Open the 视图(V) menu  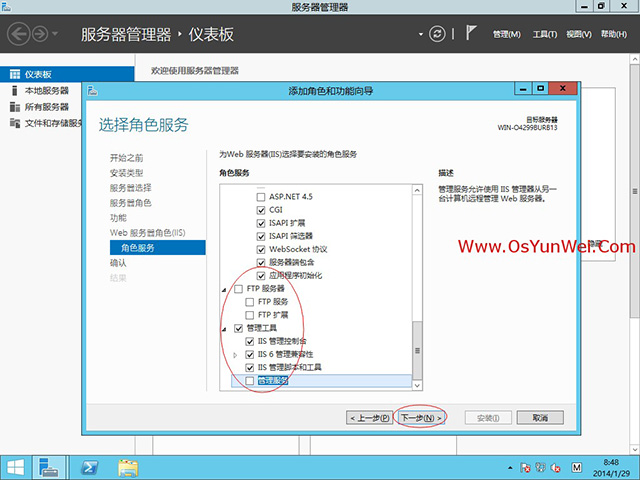(x=579, y=34)
